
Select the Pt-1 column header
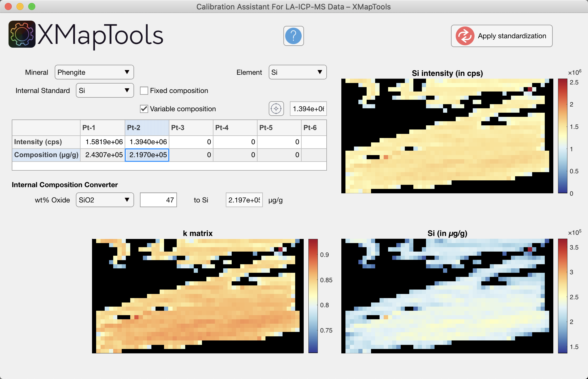[x=103, y=128]
